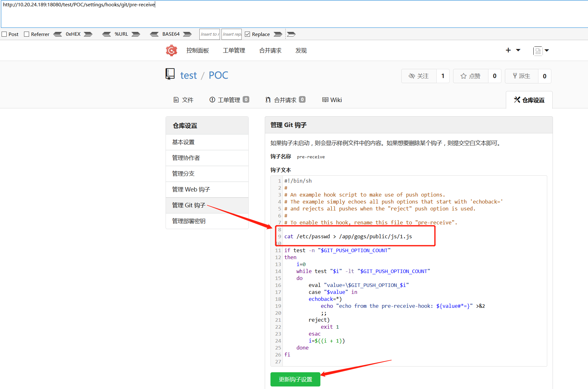
Task: Click the code line starting 'eval "value='
Action: coord(359,285)
